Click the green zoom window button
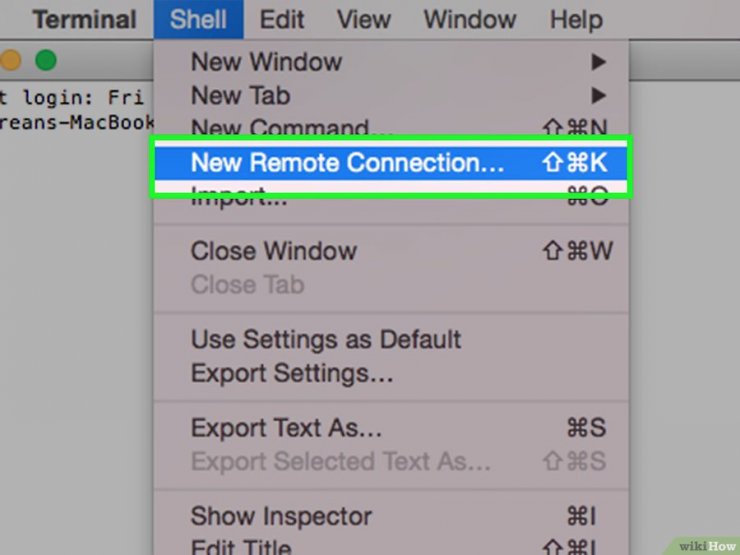The image size is (740, 555). pos(46,60)
